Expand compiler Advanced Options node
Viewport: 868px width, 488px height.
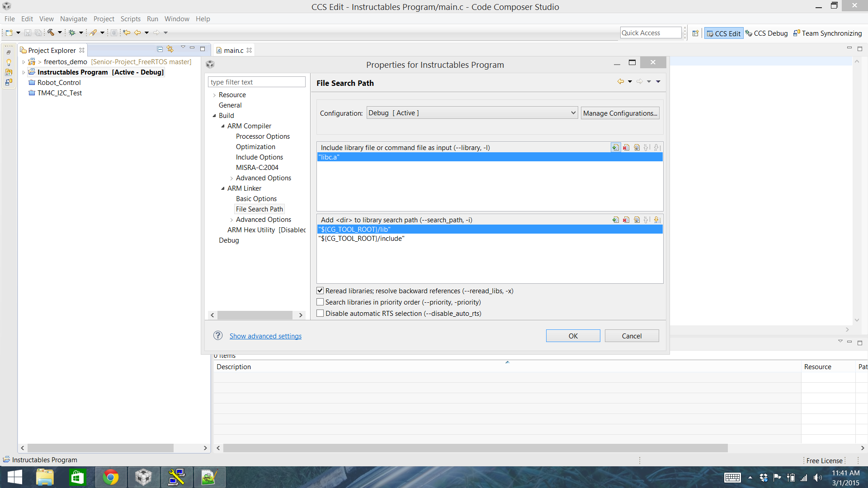[231, 178]
